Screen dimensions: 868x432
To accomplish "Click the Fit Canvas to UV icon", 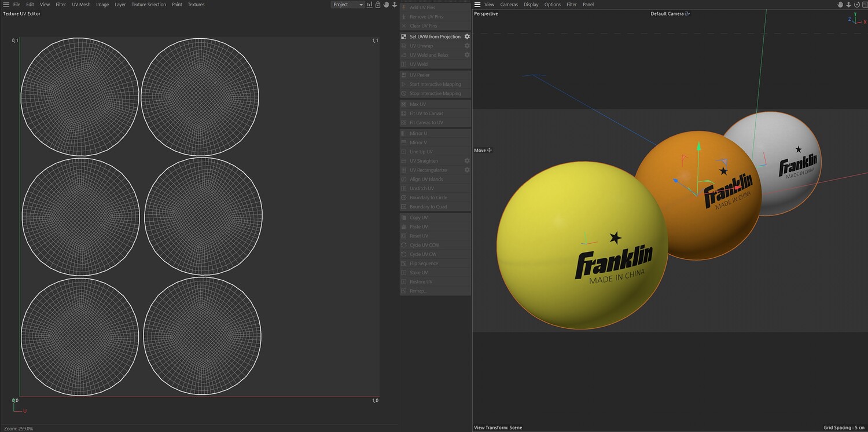I will 404,123.
